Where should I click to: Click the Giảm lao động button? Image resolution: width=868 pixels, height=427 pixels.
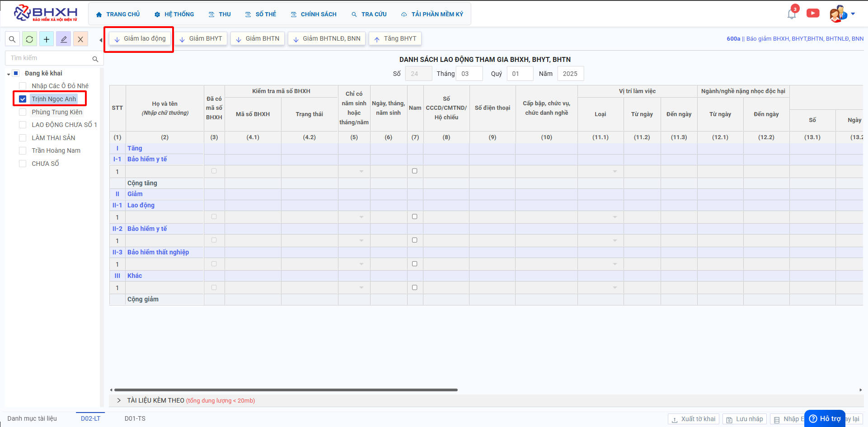click(x=140, y=39)
